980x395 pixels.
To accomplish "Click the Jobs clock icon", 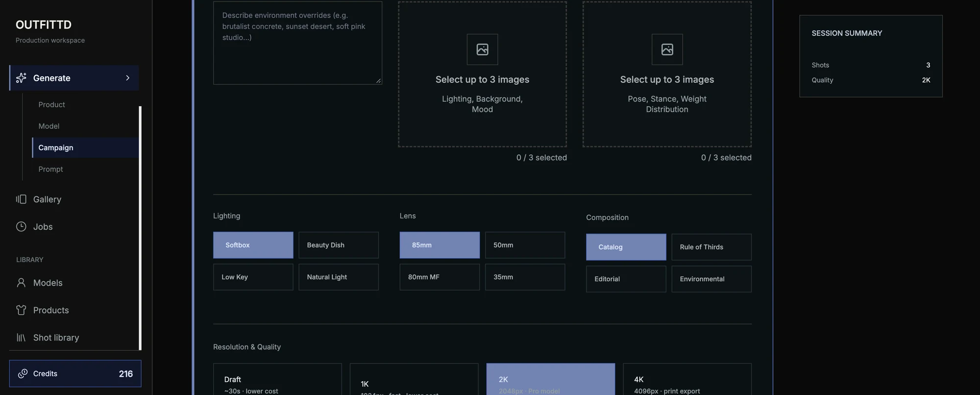I will [21, 226].
